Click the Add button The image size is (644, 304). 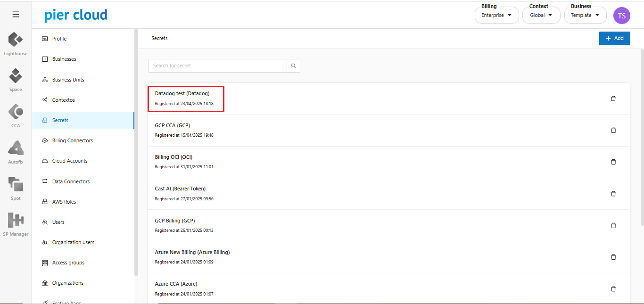pos(614,39)
